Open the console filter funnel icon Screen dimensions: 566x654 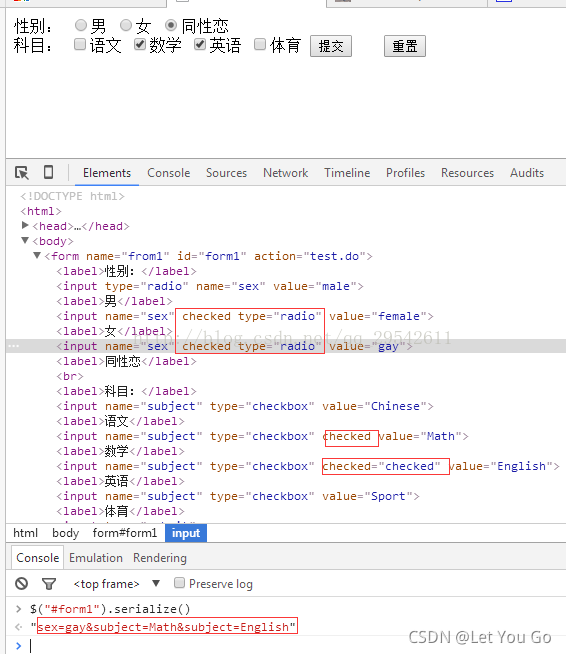tap(49, 584)
